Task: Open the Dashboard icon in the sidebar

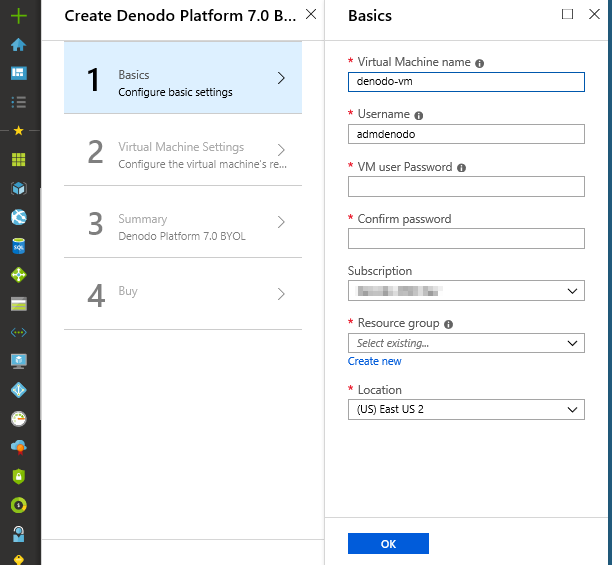Action: [x=18, y=73]
